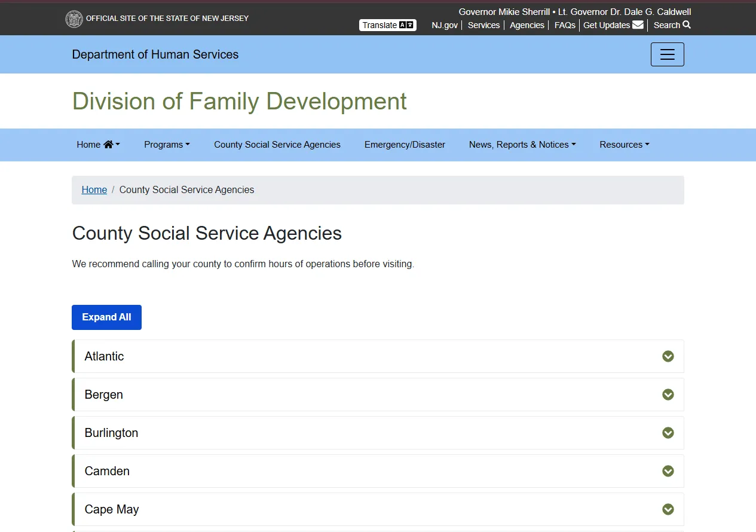Open the Resources dropdown menu
Image resolution: width=756 pixels, height=532 pixels.
tap(625, 145)
